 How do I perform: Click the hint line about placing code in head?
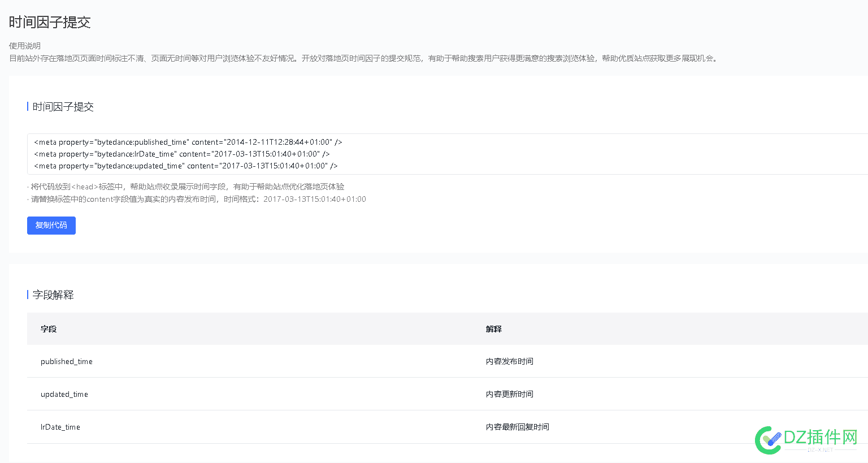point(186,187)
